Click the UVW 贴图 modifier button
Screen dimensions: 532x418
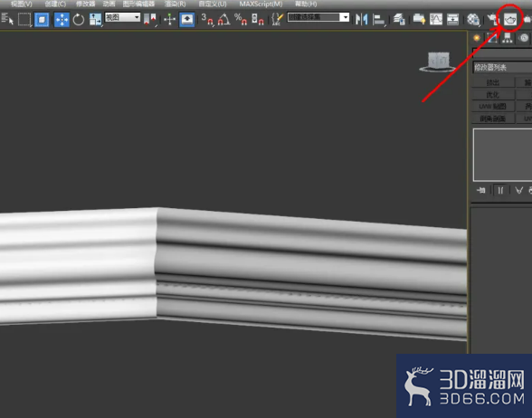pos(492,107)
